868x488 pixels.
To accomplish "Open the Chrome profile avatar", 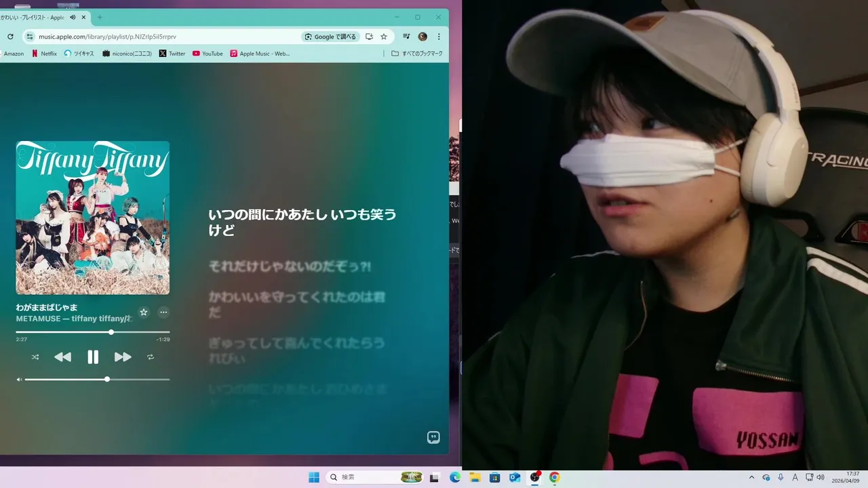I will tap(422, 37).
